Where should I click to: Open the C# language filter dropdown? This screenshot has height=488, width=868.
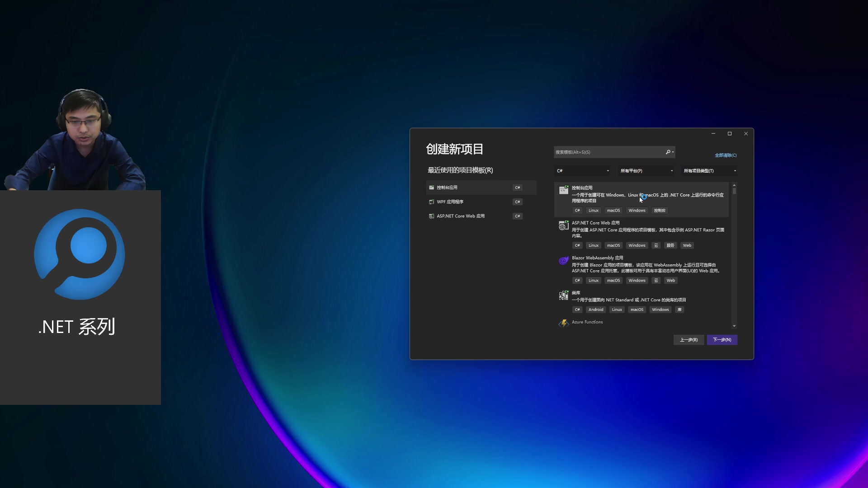pos(583,171)
